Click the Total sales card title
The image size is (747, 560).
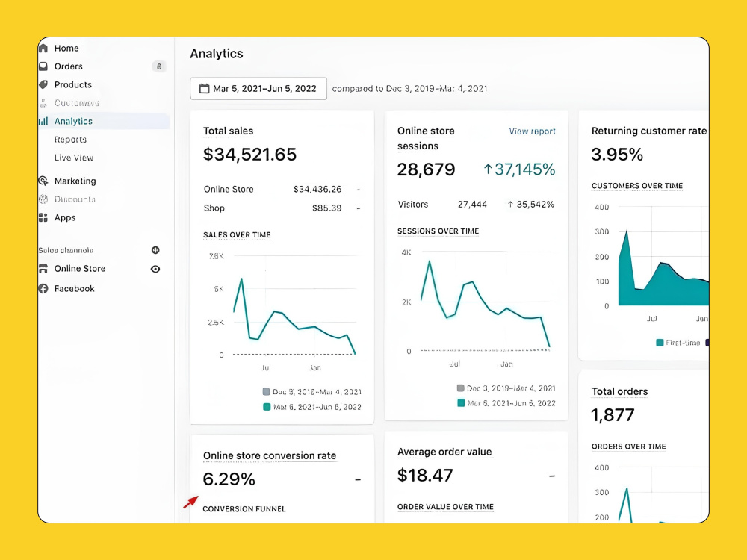pos(228,131)
